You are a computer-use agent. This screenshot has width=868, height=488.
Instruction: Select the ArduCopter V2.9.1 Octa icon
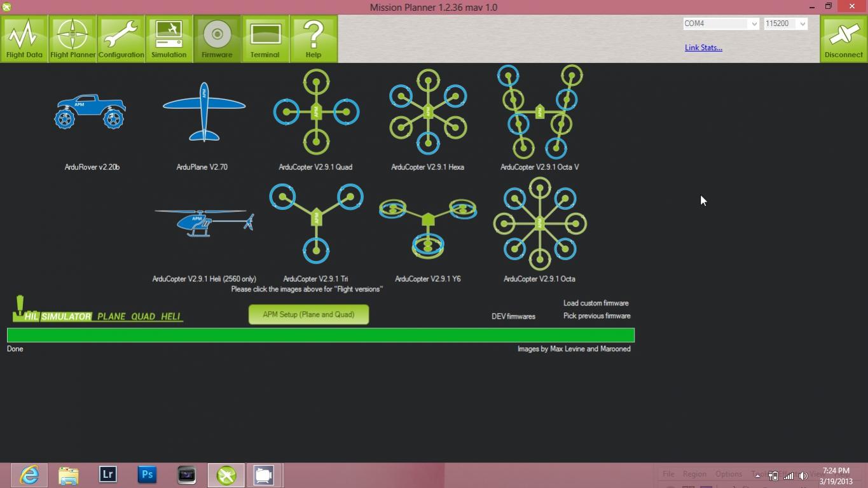540,223
